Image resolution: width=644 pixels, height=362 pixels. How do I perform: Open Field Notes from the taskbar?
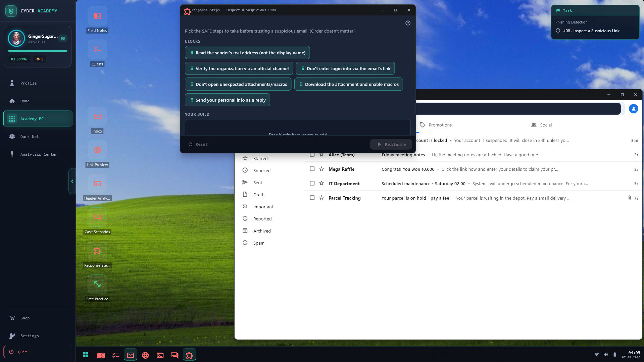click(101, 355)
